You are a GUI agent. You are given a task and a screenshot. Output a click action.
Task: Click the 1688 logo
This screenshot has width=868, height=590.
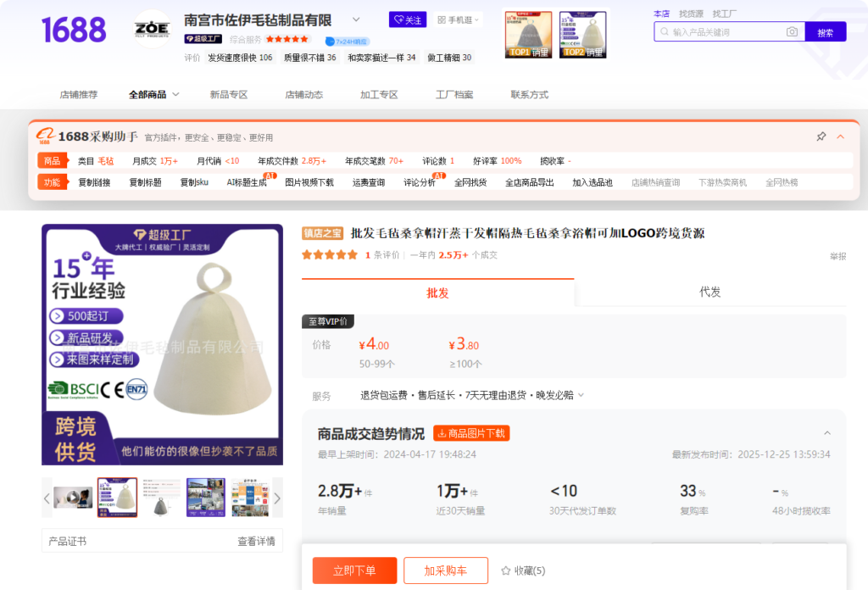[x=74, y=30]
